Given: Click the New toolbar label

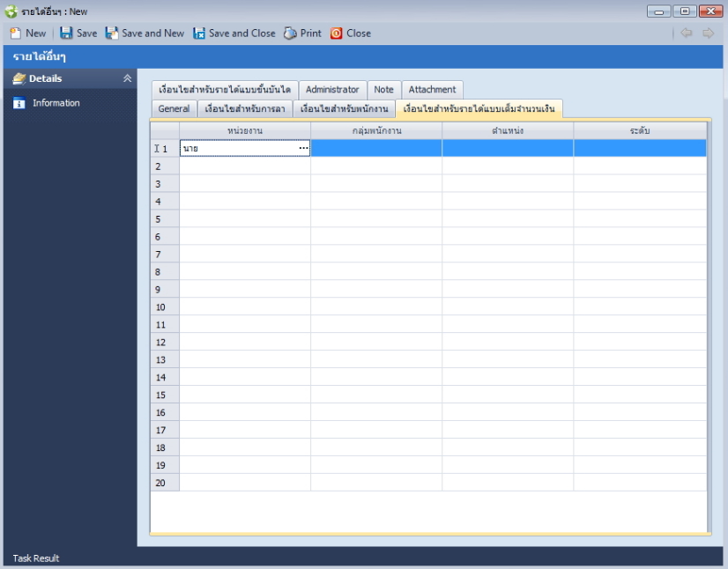Looking at the screenshot, I should click(x=36, y=33).
